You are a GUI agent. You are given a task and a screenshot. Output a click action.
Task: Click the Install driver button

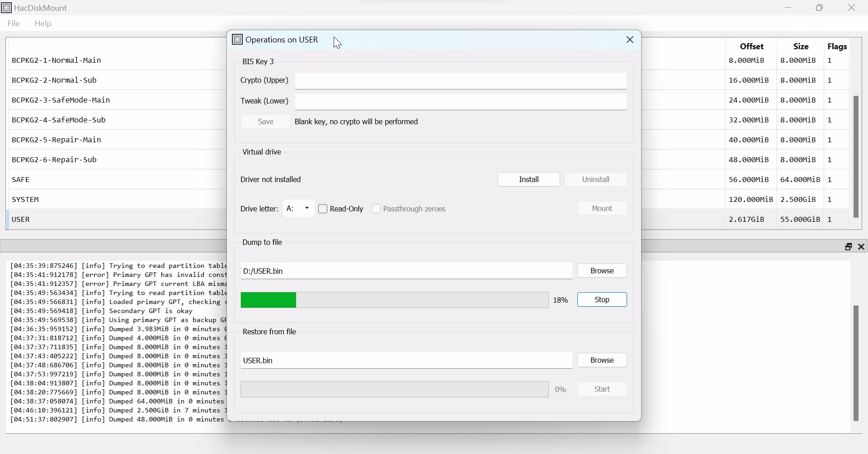tap(529, 179)
